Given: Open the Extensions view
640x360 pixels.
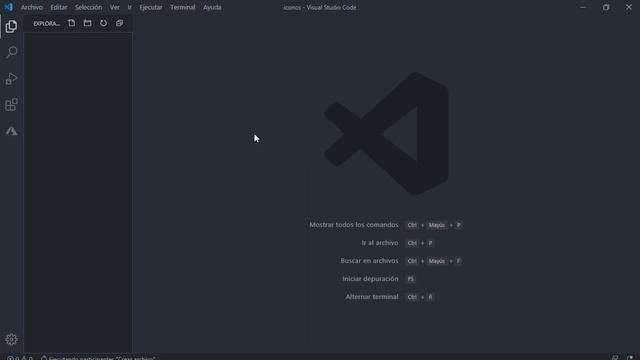Looking at the screenshot, I should 11,105.
